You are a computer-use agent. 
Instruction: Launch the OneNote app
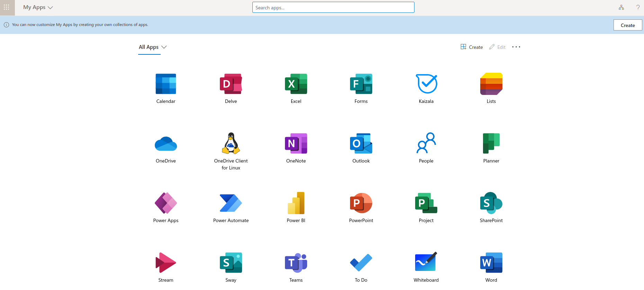point(296,143)
